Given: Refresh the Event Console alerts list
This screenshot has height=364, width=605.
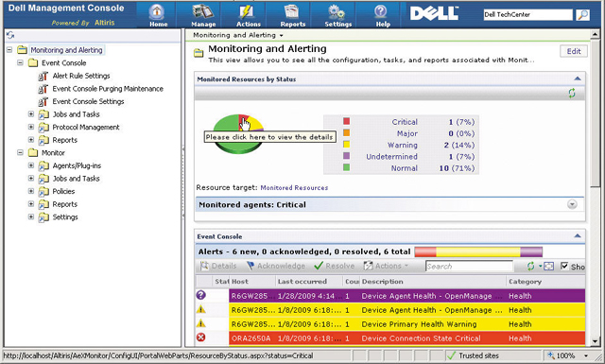Looking at the screenshot, I should click(531, 266).
